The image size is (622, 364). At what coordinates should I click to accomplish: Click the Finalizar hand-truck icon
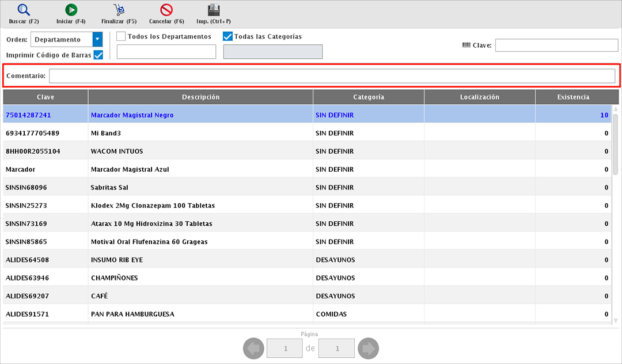[119, 10]
